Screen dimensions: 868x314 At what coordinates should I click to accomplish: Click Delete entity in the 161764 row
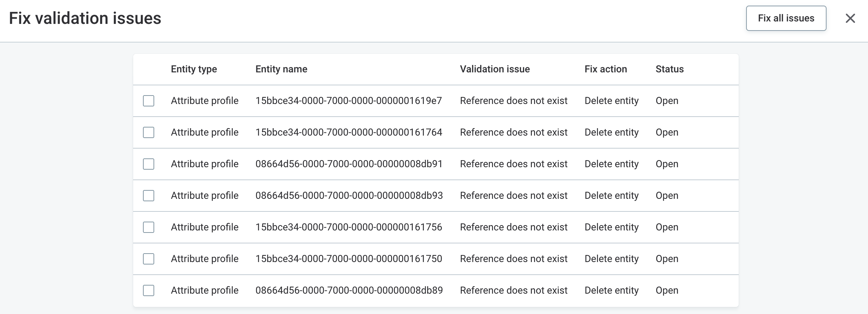pos(612,132)
